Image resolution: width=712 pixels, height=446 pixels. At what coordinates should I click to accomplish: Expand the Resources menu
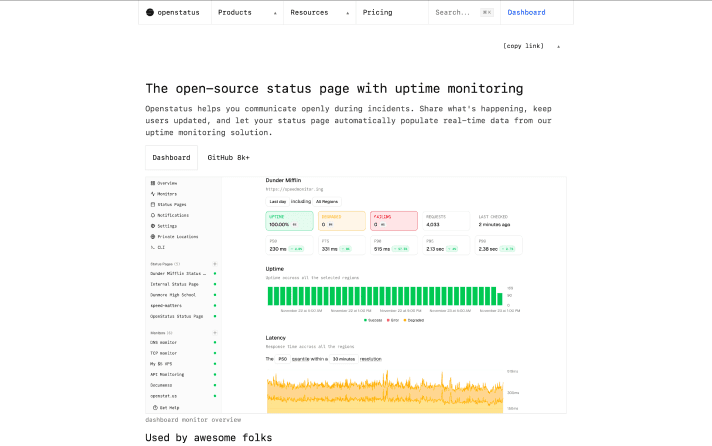(320, 12)
